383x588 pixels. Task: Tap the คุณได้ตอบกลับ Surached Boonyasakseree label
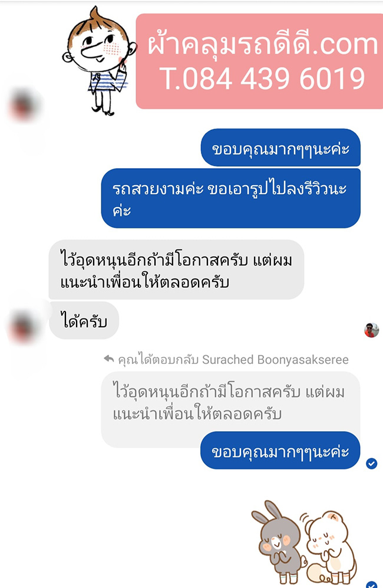[x=233, y=360]
